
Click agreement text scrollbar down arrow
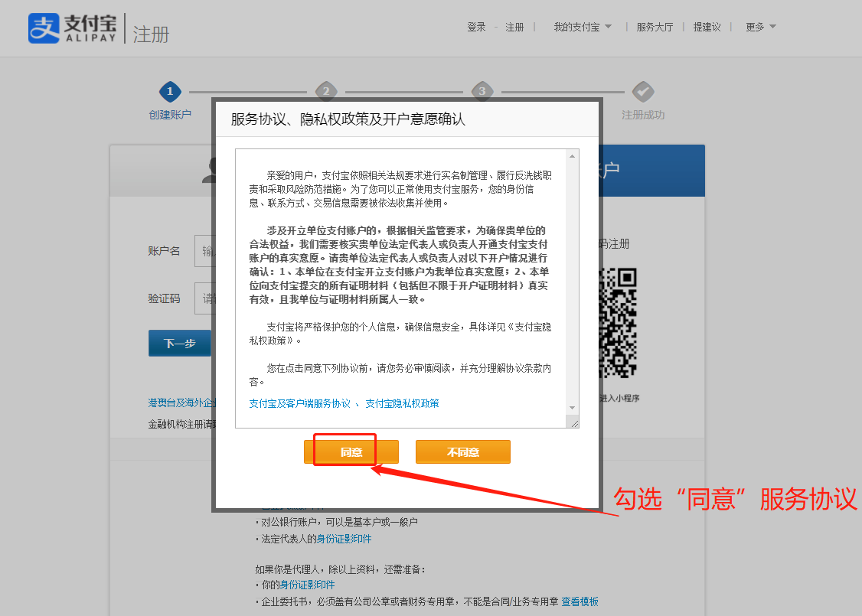coord(573,408)
